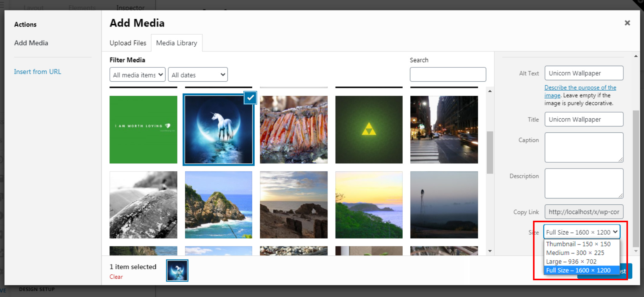The width and height of the screenshot is (644, 297).
Task: Clear the current media selection
Action: click(116, 277)
